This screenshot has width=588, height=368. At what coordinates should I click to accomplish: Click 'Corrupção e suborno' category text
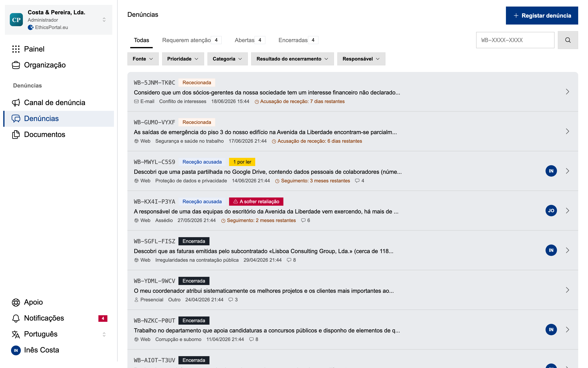[x=178, y=339]
